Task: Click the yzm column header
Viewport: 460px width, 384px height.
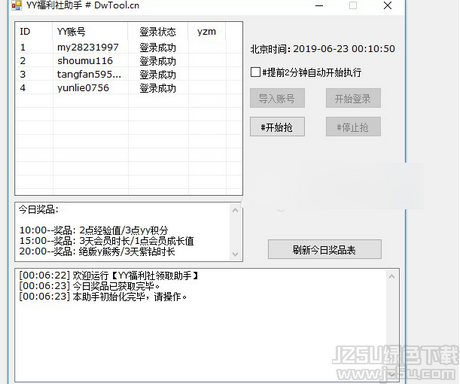Action: click(207, 32)
